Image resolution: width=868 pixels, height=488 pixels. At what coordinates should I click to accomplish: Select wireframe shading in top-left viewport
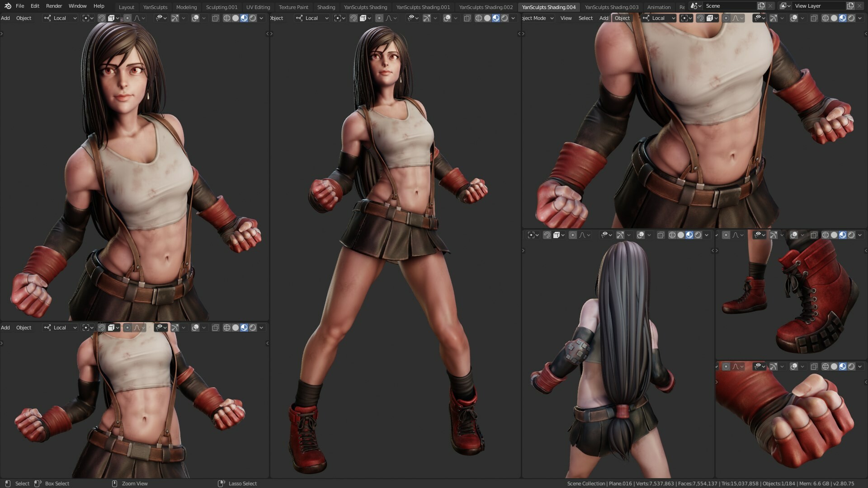pos(227,18)
